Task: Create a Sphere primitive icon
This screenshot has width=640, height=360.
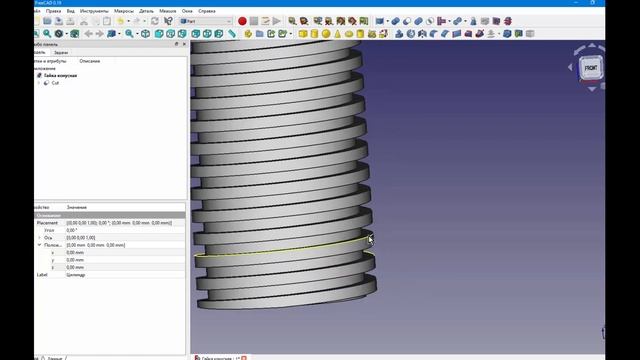Action: point(326,34)
